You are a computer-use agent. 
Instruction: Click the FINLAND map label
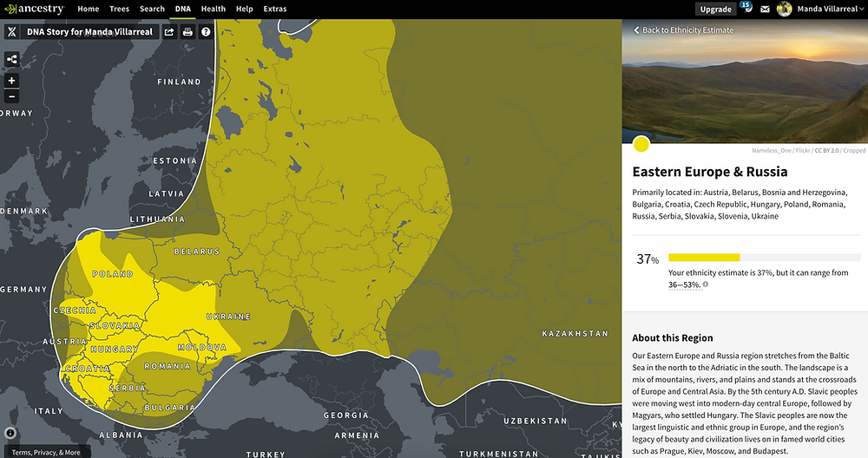[x=180, y=82]
